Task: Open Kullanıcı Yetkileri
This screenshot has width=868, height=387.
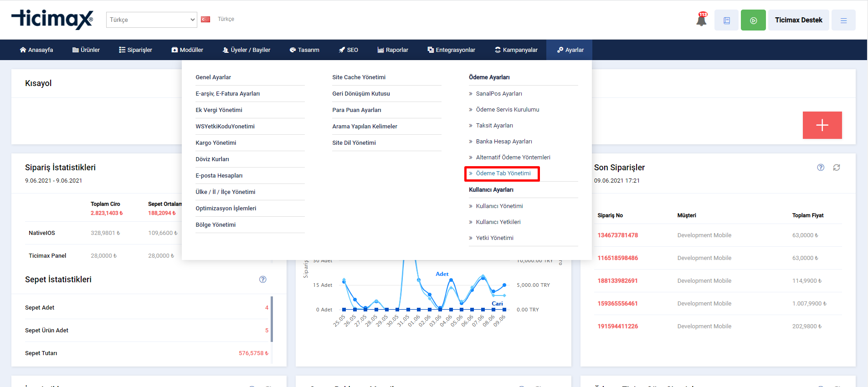Action: click(x=498, y=222)
